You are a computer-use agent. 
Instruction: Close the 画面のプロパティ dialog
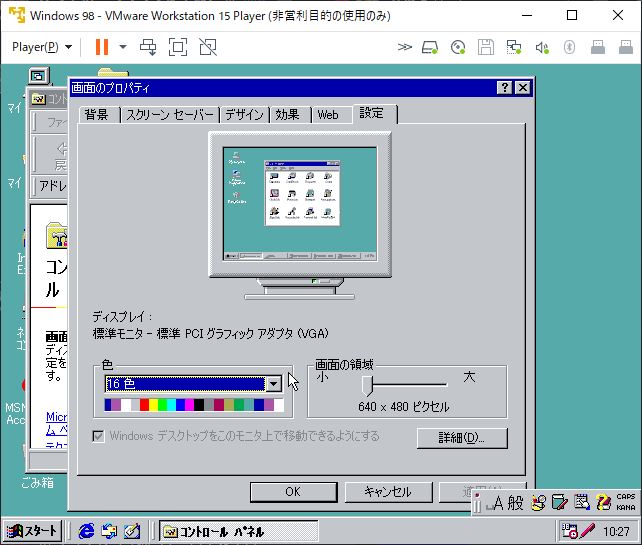523,88
